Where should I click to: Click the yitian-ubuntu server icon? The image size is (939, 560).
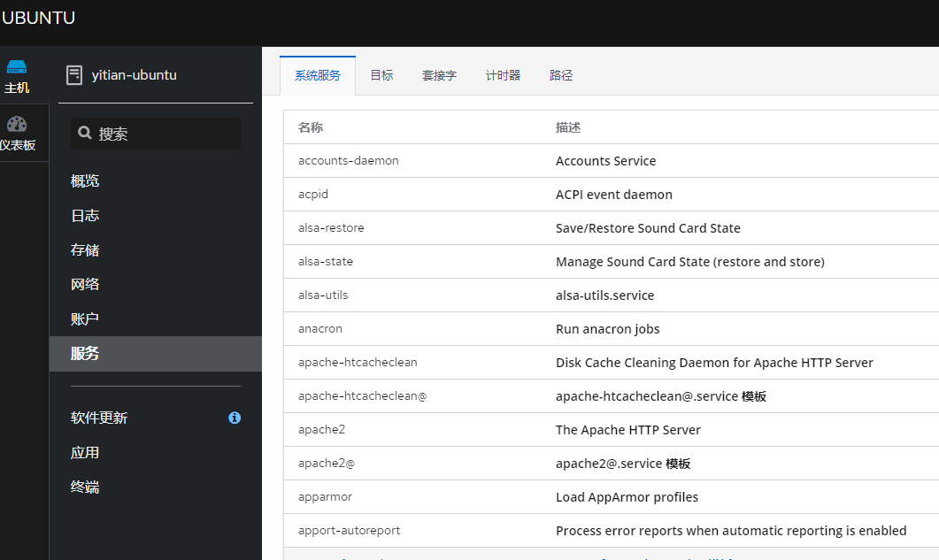[x=74, y=75]
